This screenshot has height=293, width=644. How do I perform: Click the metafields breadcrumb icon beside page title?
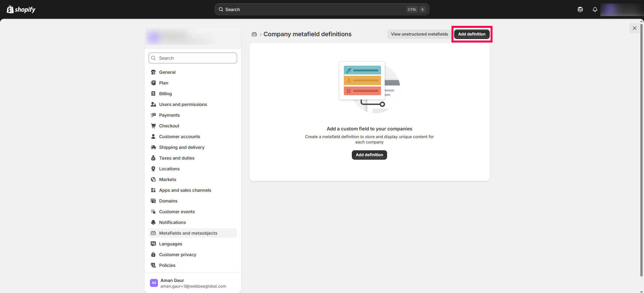pos(254,34)
